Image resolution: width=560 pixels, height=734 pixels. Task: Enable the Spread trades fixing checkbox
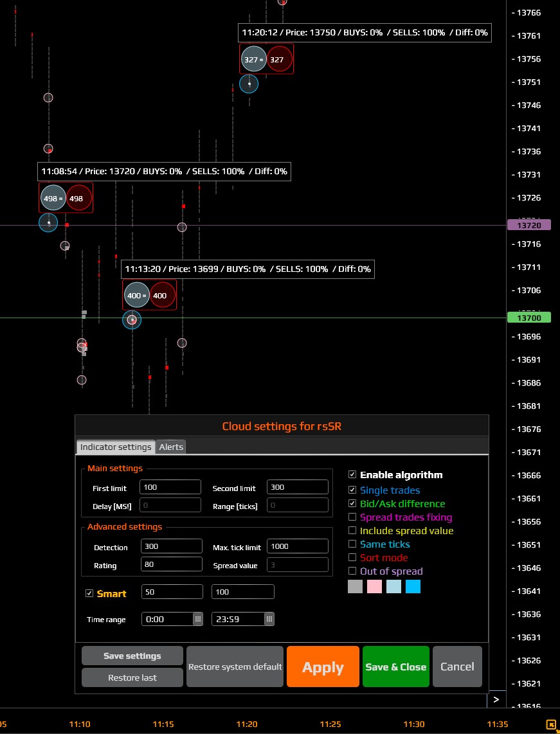coord(352,517)
